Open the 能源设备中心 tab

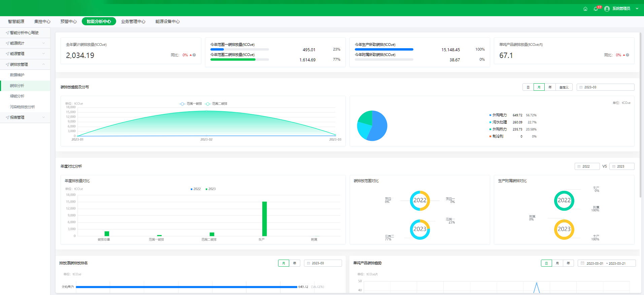click(167, 22)
